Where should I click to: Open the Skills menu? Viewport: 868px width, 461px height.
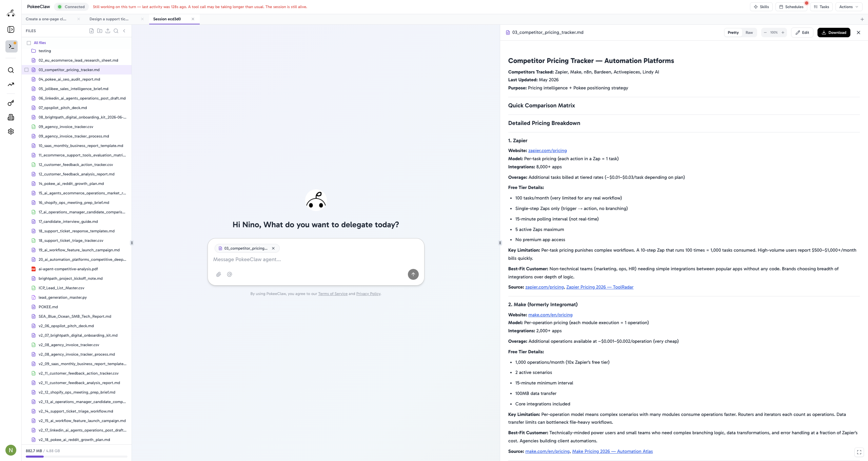761,7
